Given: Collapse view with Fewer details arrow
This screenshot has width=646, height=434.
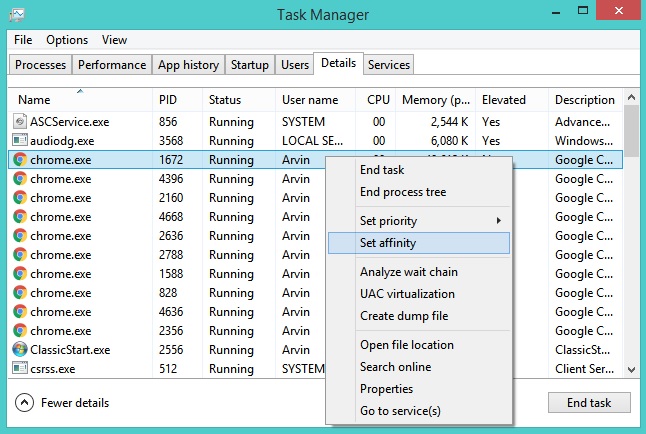Looking at the screenshot, I should tap(25, 403).
